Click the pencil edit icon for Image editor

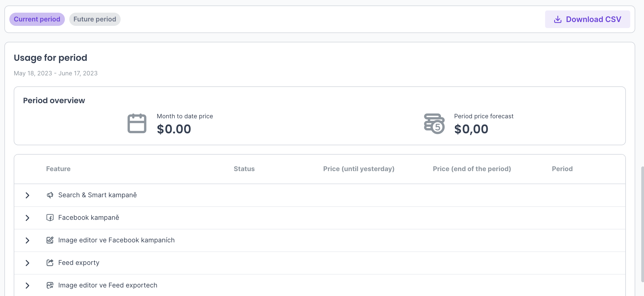point(50,240)
